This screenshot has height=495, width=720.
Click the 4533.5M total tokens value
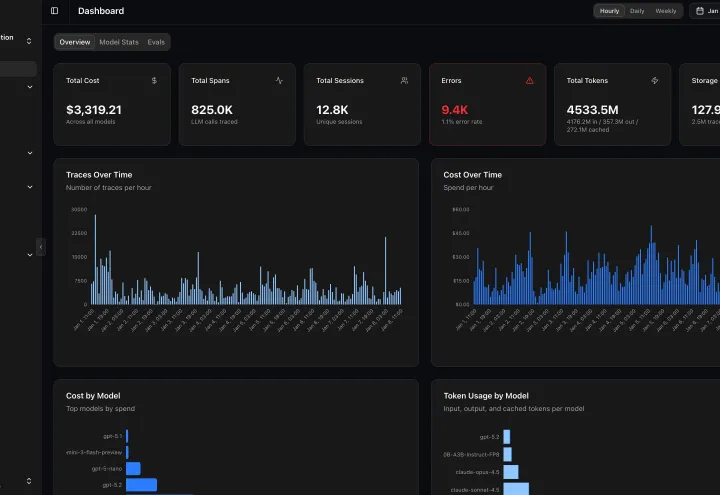(592, 110)
